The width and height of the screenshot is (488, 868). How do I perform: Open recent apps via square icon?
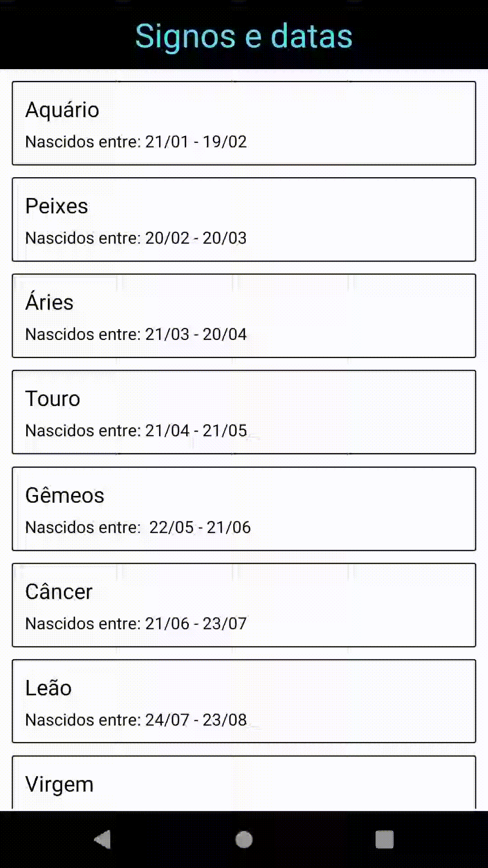tap(384, 840)
